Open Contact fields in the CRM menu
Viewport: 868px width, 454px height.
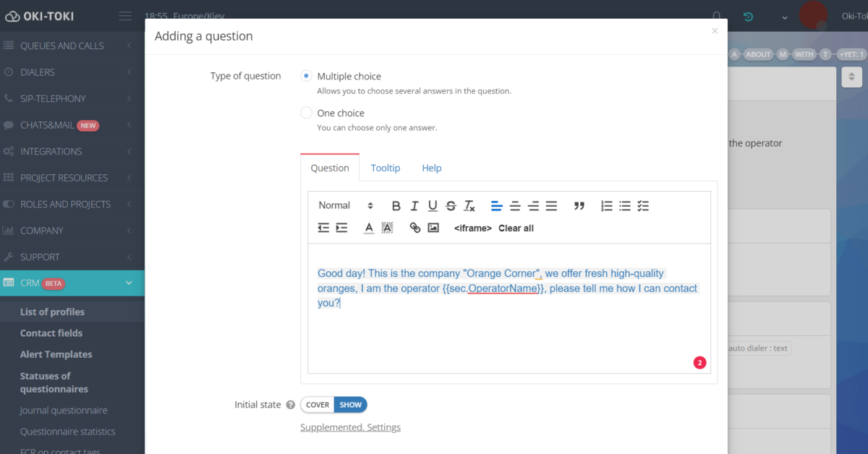pos(50,333)
